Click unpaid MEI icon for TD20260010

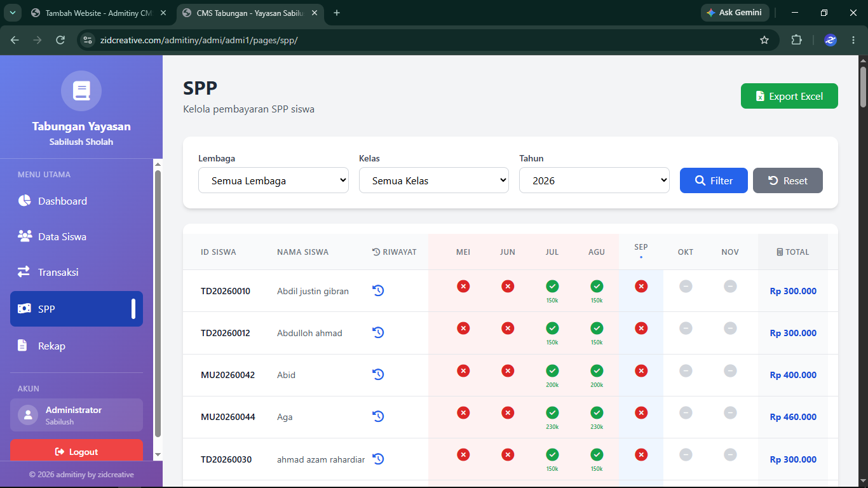coord(463,287)
